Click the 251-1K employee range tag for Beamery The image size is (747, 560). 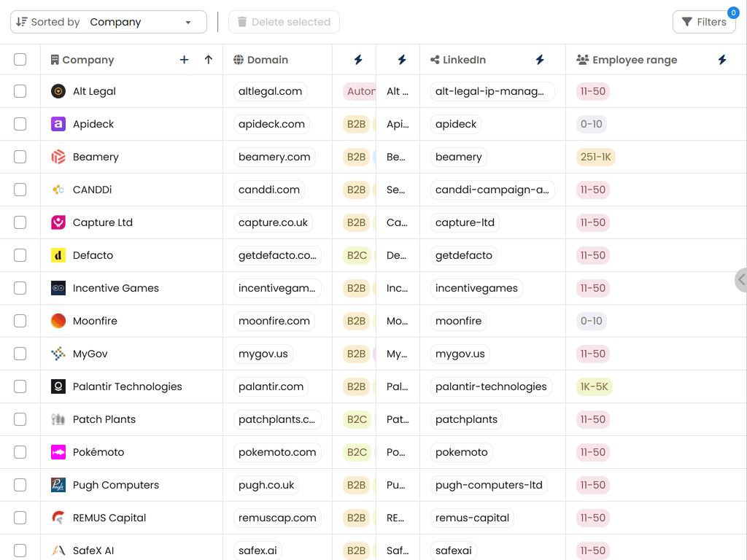[x=595, y=157]
